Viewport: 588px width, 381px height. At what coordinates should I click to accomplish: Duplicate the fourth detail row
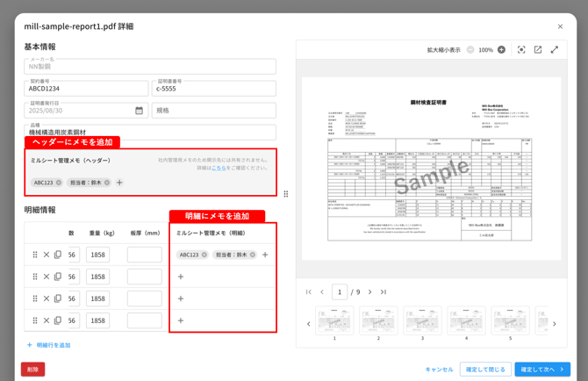coord(58,320)
